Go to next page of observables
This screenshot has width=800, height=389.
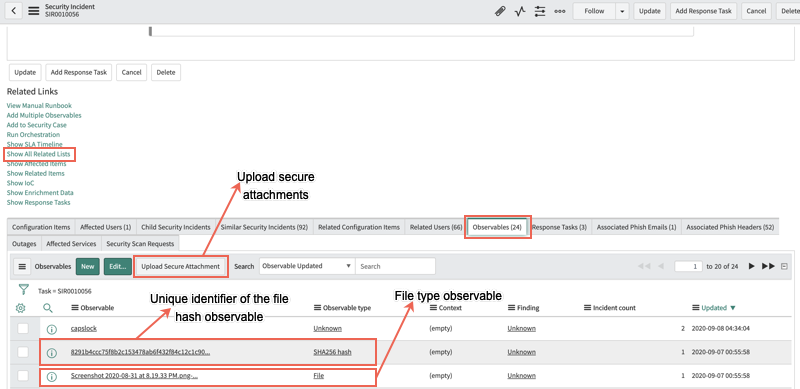tap(752, 266)
